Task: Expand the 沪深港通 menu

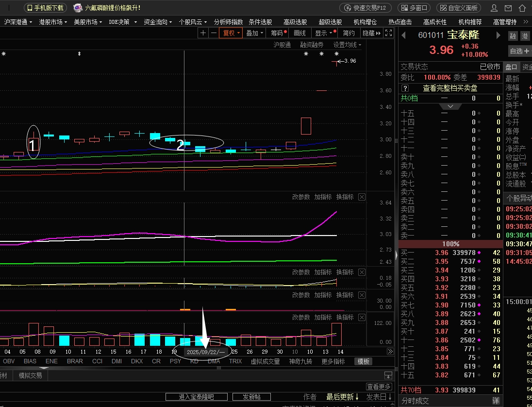Action: click(18, 22)
